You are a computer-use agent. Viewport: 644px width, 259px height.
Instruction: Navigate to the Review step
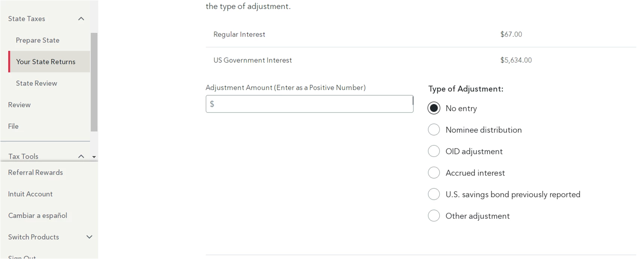20,105
